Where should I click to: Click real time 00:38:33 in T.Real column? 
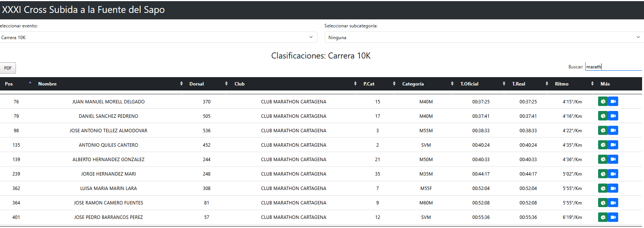pyautogui.click(x=528, y=131)
